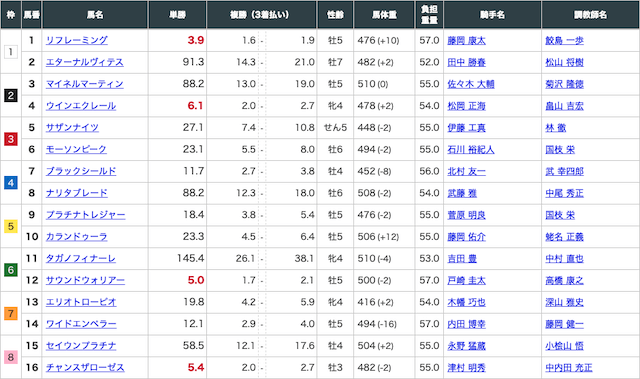640x379 pixels.
Task: Open trainer 小桧山 悟 link
Action: coord(564,346)
